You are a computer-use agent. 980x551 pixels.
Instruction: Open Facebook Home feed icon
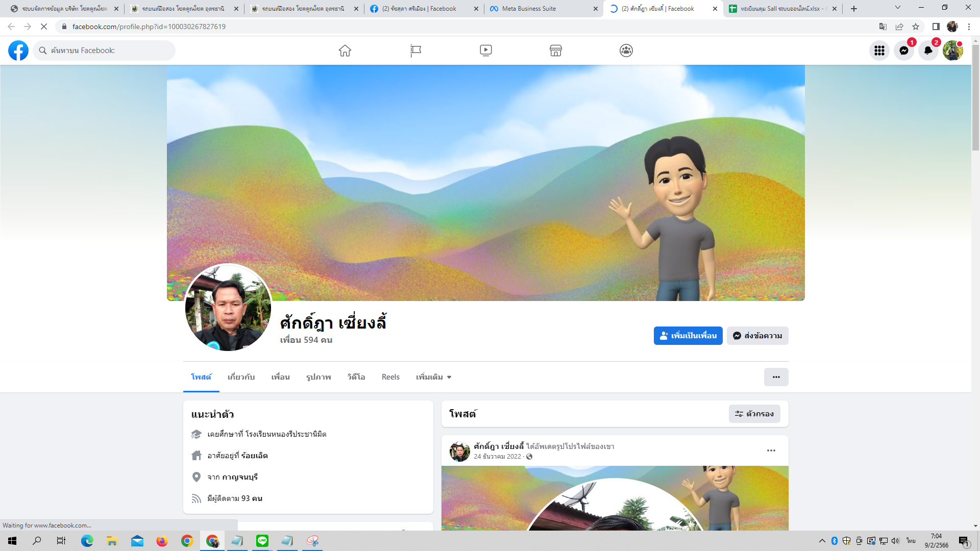click(345, 51)
